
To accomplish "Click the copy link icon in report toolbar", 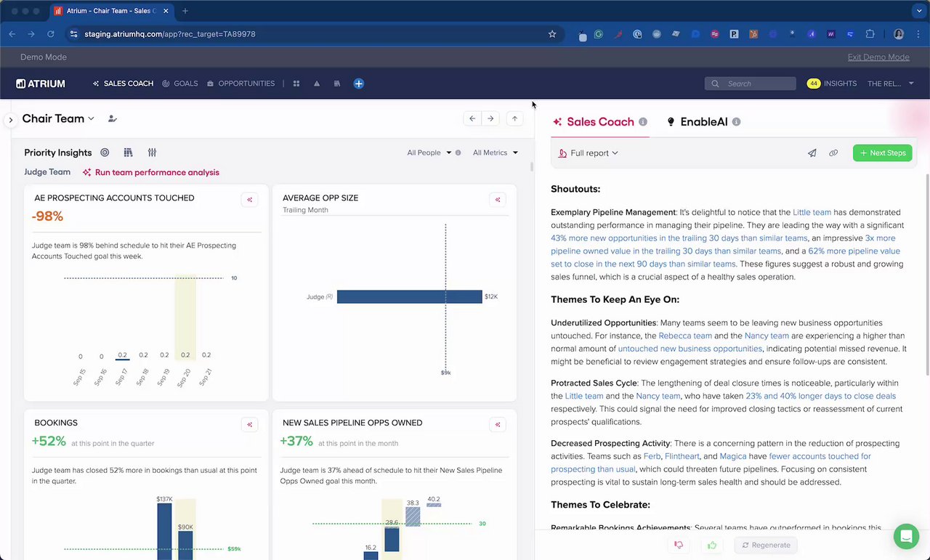I will point(833,153).
